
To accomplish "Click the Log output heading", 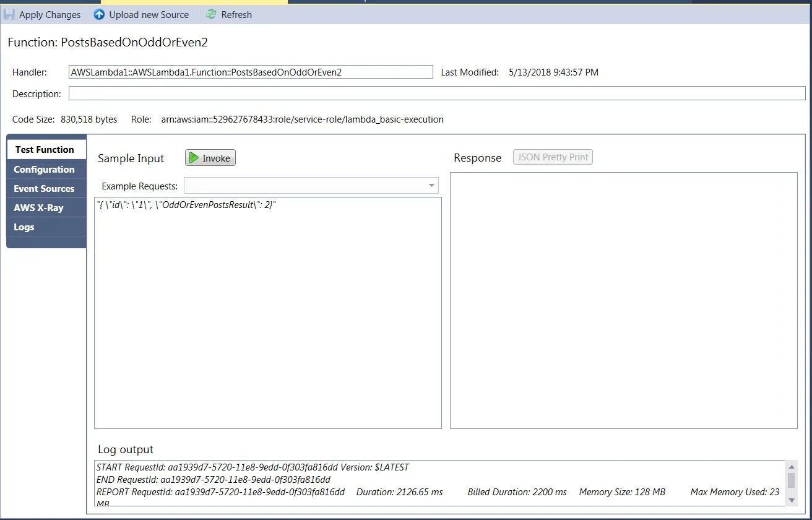I will tap(126, 449).
